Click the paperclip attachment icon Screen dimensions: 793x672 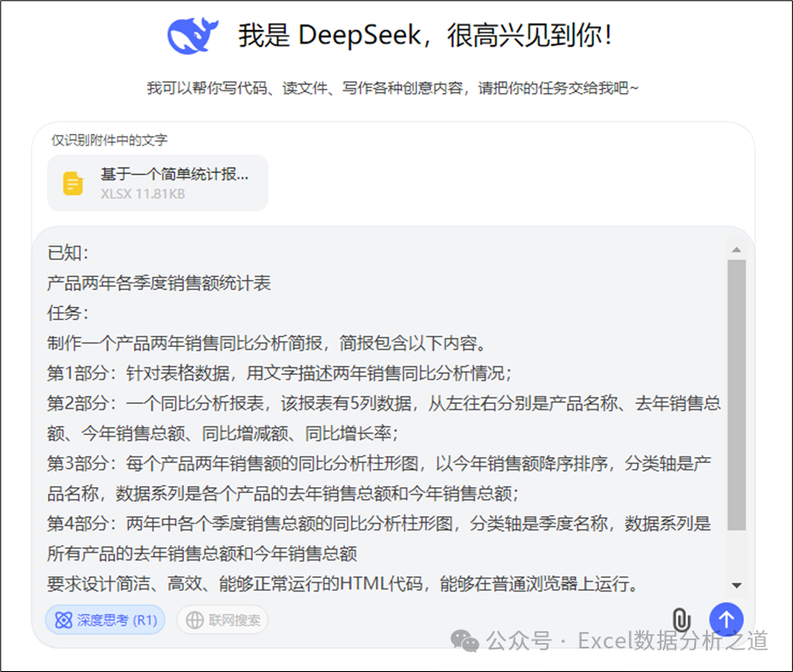682,619
